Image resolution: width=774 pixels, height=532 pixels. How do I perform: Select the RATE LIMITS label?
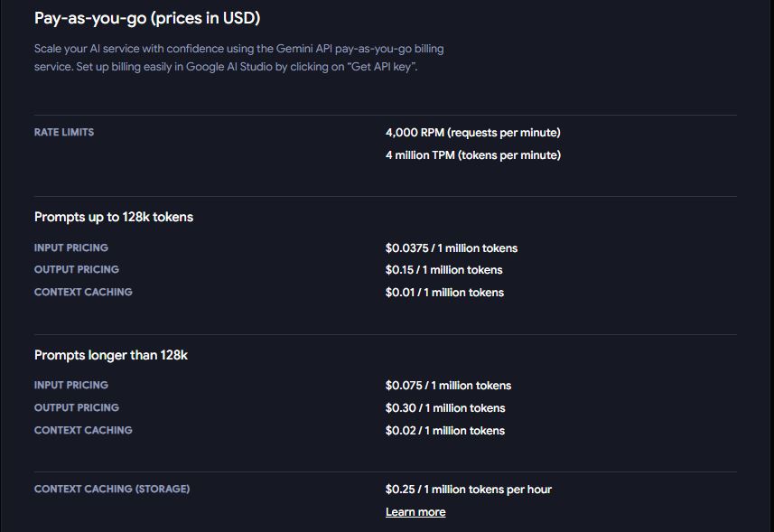pos(64,132)
